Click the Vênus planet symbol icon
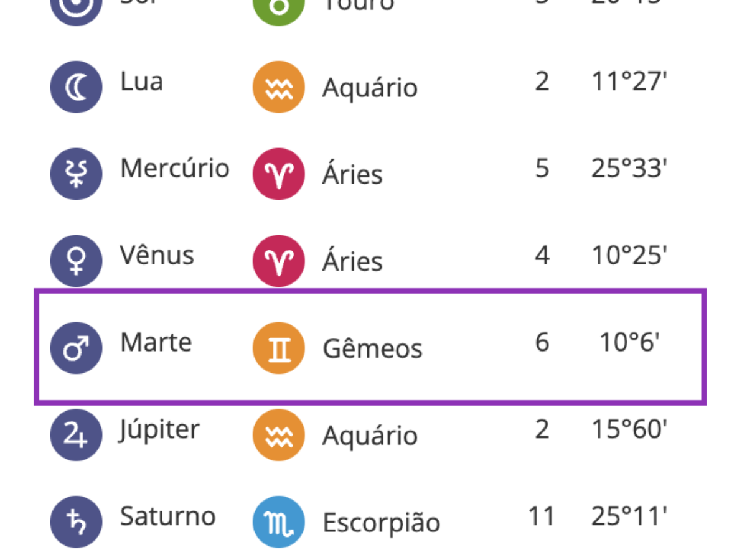Image resolution: width=747 pixels, height=560 pixels. 76,261
